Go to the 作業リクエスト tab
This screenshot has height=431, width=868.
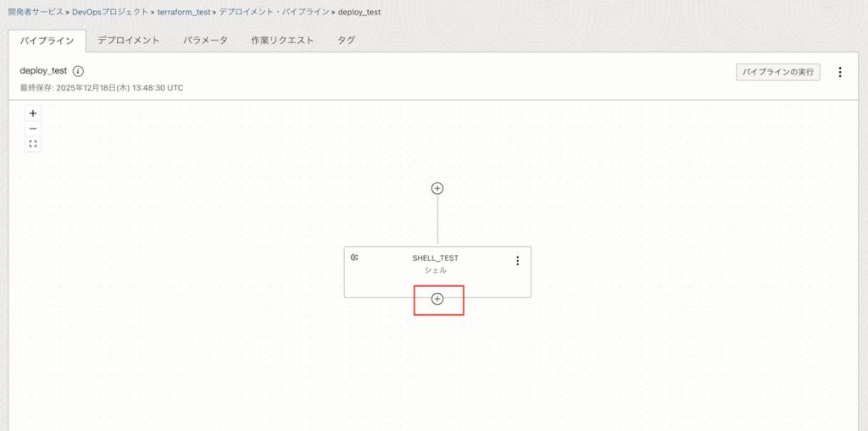(x=282, y=40)
